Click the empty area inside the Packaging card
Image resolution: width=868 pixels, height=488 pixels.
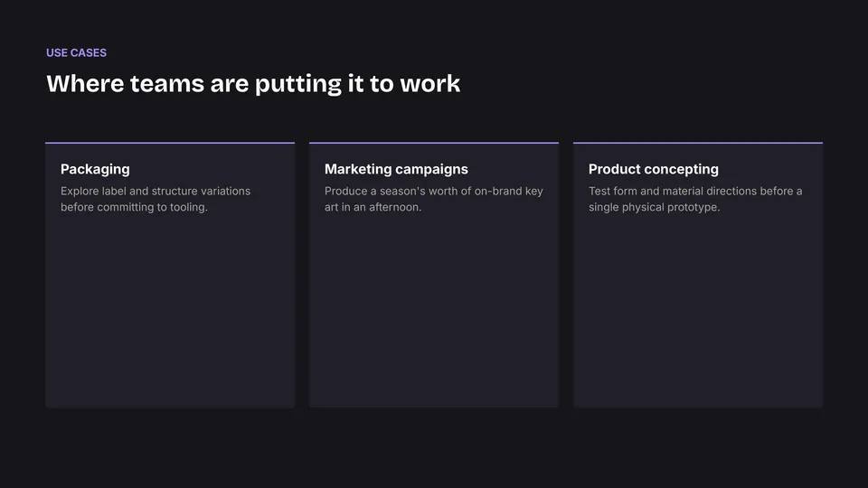tap(170, 310)
